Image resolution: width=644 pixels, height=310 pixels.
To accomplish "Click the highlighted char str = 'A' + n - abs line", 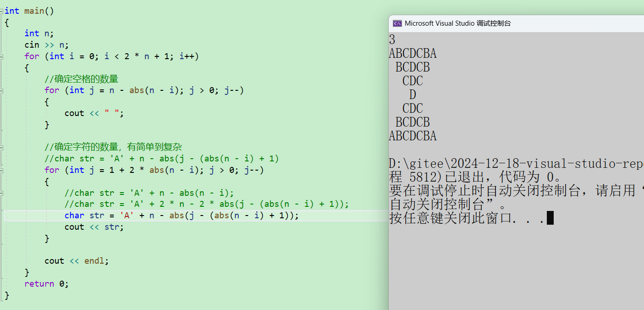I will pos(182,216).
